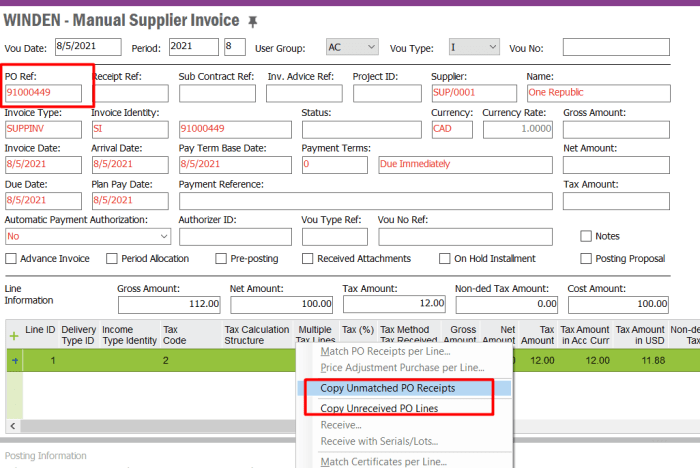
Task: Choose Price Adjustment Purchase per Line
Action: pos(404,368)
